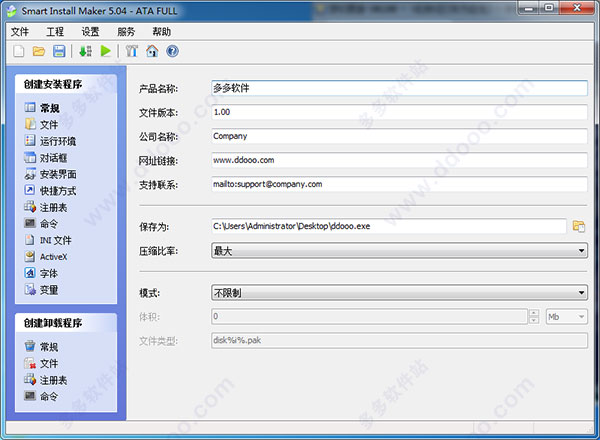Screen dimensions: 600x440
Task: Open the 文件 menu
Action: pyautogui.click(x=20, y=32)
